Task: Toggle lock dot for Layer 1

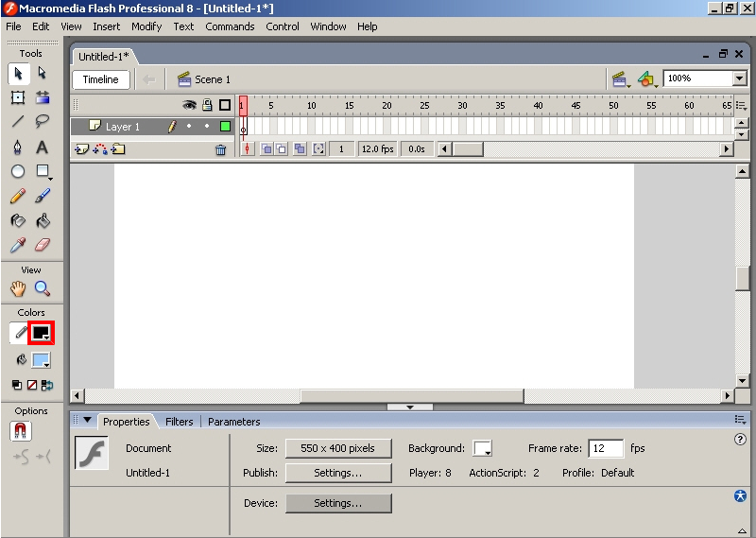Action: tap(207, 127)
